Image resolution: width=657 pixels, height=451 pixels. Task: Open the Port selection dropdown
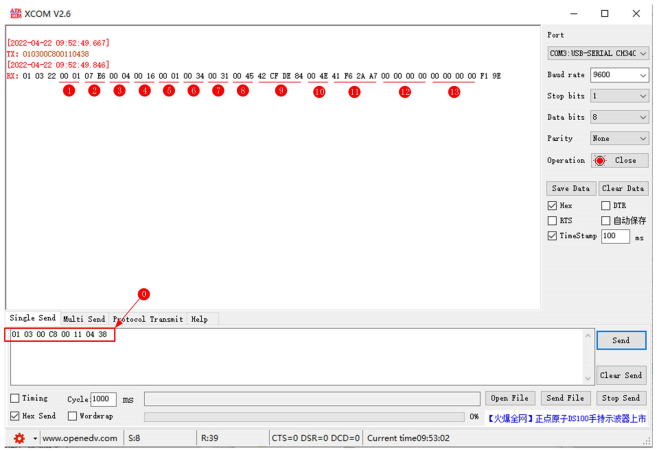[x=598, y=53]
